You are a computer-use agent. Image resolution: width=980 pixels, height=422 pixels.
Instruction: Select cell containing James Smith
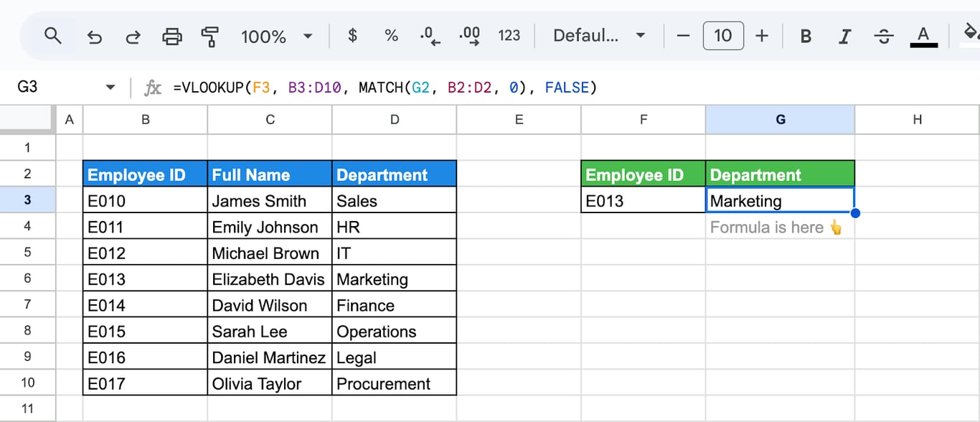[270, 200]
